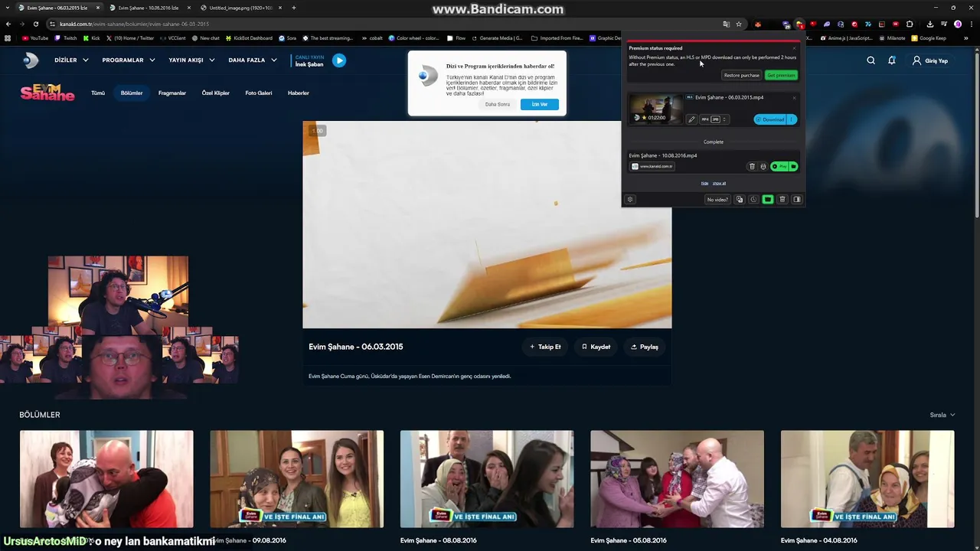Click the Evim Şahane show logo
980x551 pixels.
[x=47, y=93]
